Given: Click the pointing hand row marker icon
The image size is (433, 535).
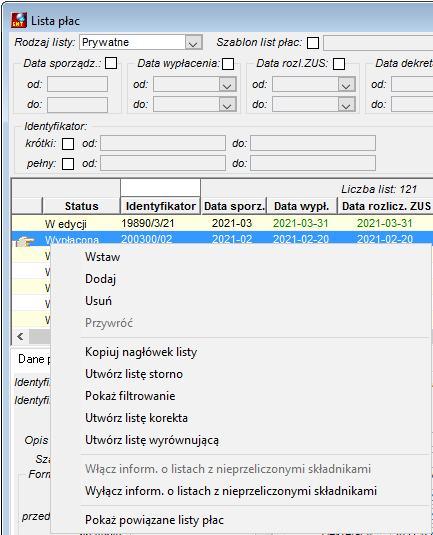Looking at the screenshot, I should 26,242.
